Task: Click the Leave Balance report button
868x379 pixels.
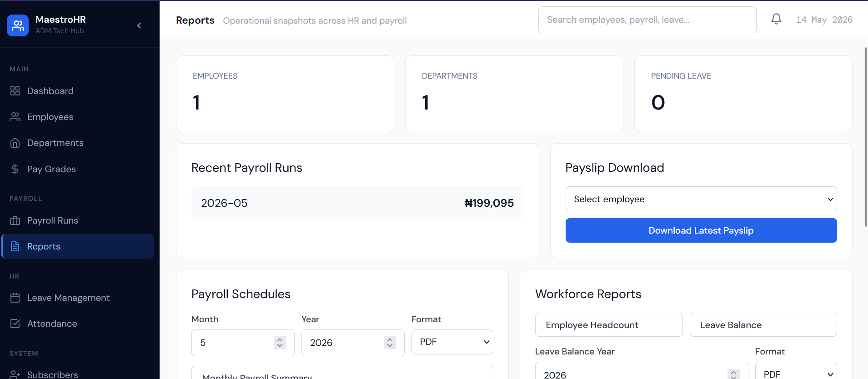Action: point(763,325)
